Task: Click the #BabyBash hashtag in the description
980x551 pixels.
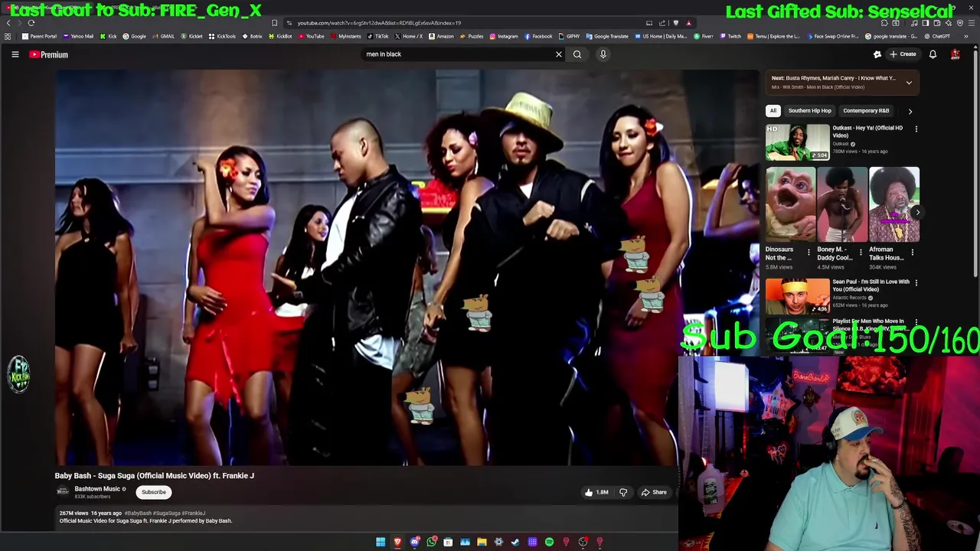Action: (138, 513)
